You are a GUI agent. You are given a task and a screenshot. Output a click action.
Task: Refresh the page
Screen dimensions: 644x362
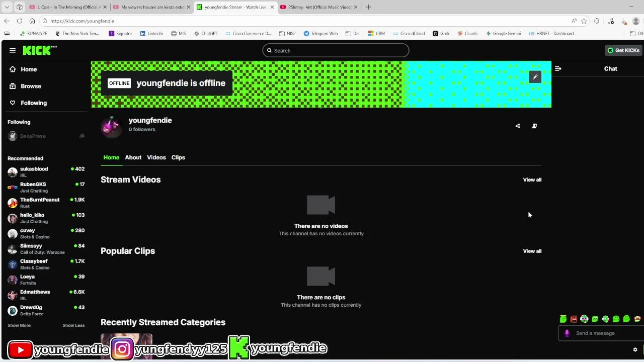(19, 21)
